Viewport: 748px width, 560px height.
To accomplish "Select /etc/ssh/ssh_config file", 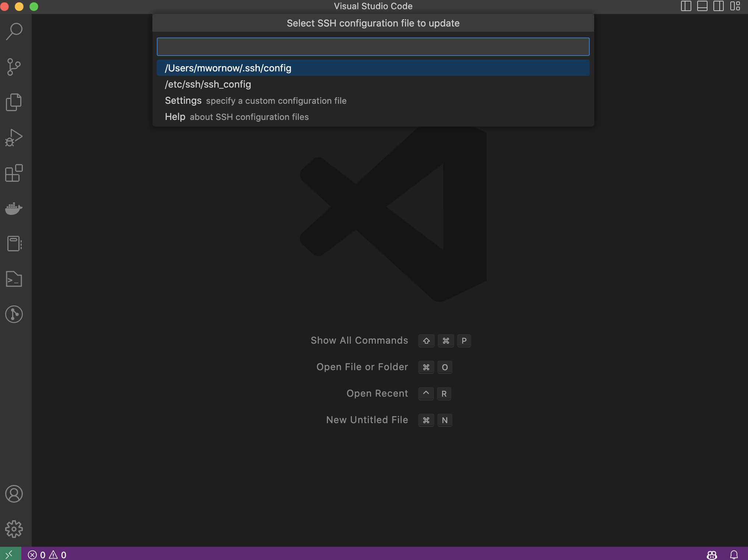I will coord(373,84).
